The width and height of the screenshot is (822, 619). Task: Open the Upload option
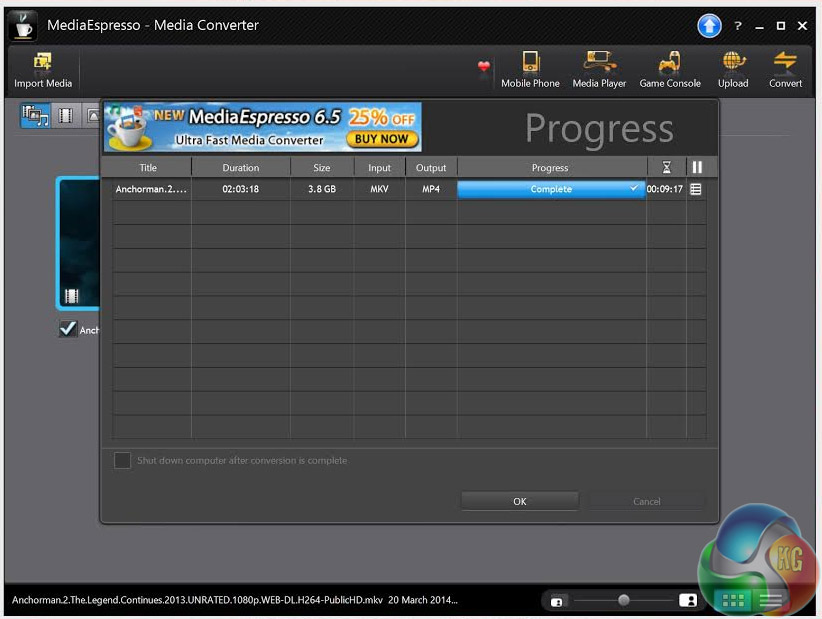click(733, 70)
